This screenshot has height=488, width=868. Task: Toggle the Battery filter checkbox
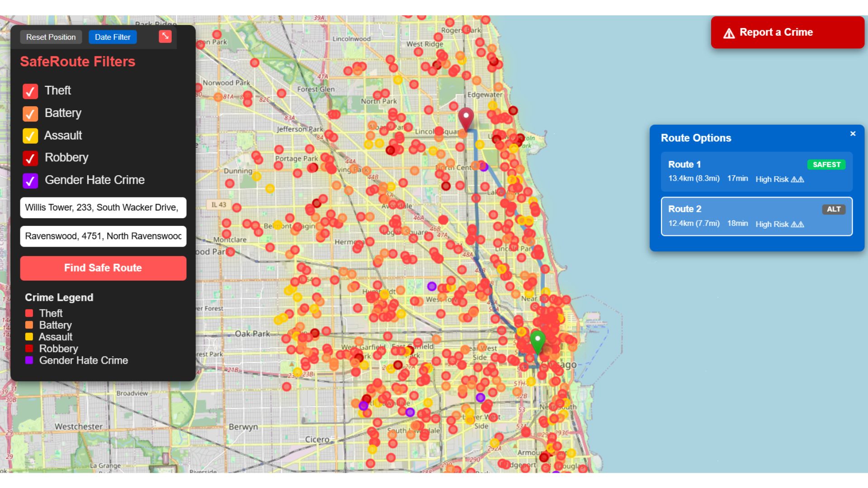pos(30,113)
